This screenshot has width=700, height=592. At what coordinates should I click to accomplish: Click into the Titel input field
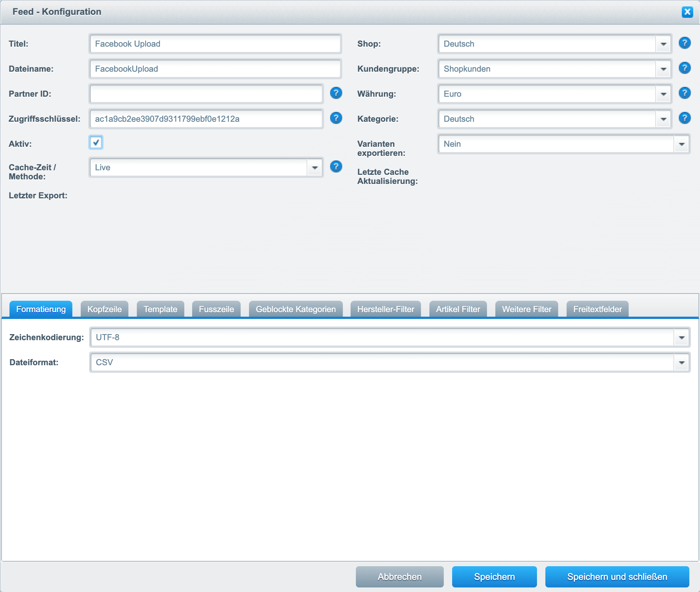tap(215, 44)
